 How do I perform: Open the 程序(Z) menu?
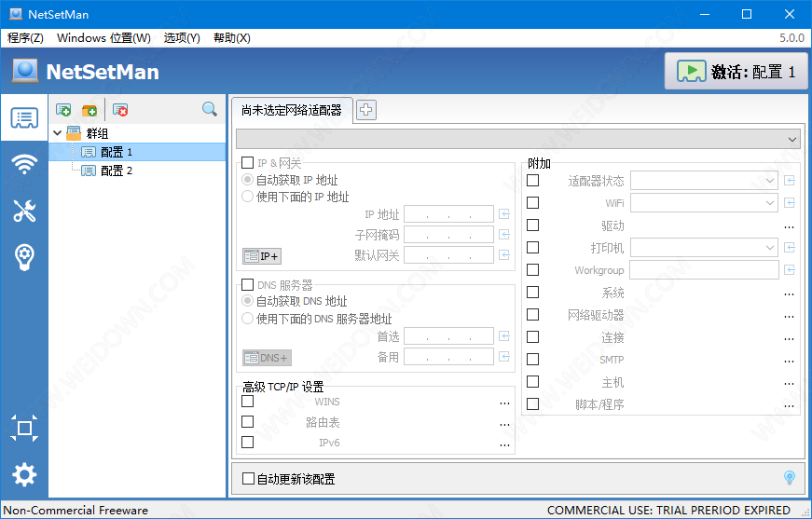click(25, 38)
